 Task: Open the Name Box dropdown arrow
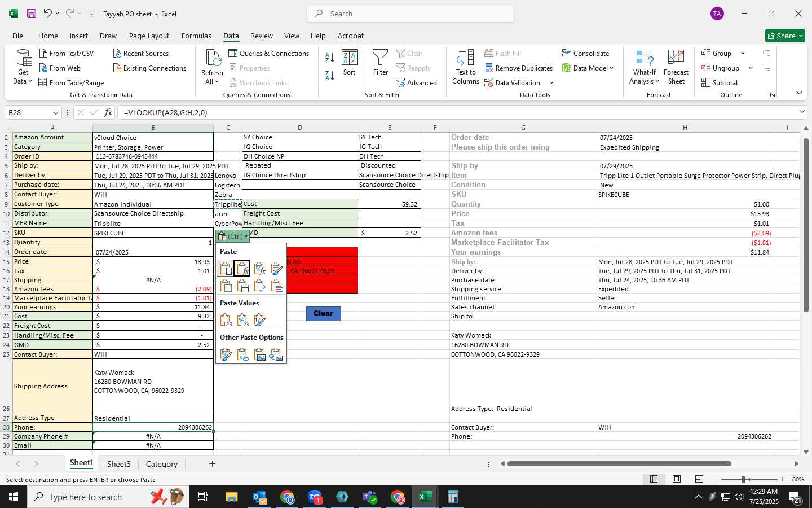[x=55, y=113]
